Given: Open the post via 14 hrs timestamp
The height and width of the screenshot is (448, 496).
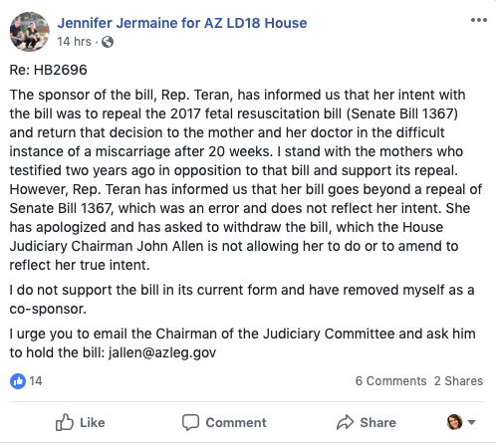Looking at the screenshot, I should (x=74, y=42).
